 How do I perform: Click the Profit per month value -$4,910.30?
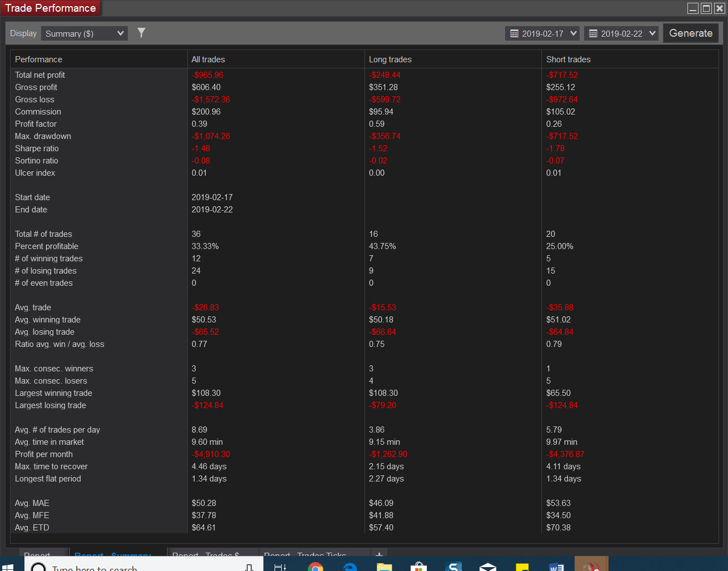tap(211, 454)
